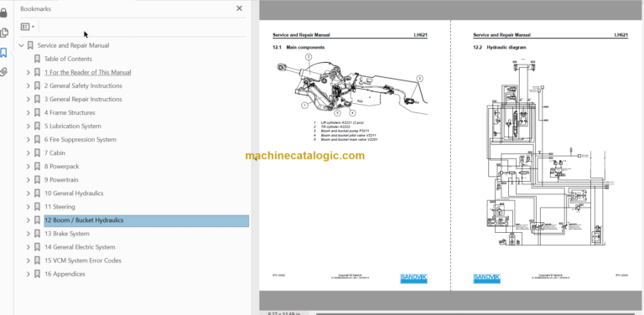Expand 15 VCM System Error Codes bookmark

point(28,261)
